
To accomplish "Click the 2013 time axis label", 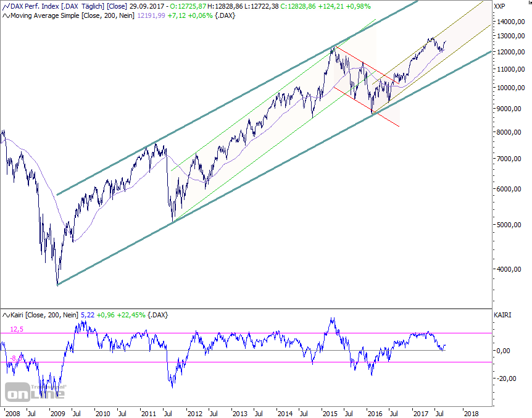I will [239, 414].
